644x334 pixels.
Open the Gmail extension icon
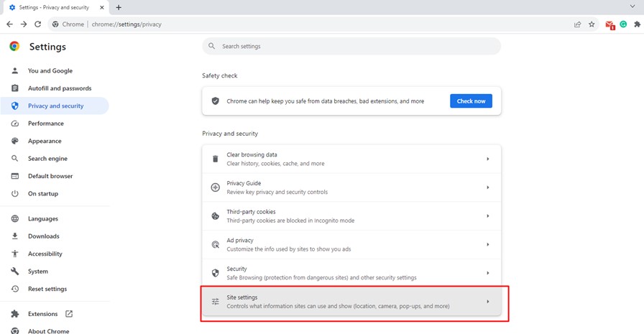[609, 24]
